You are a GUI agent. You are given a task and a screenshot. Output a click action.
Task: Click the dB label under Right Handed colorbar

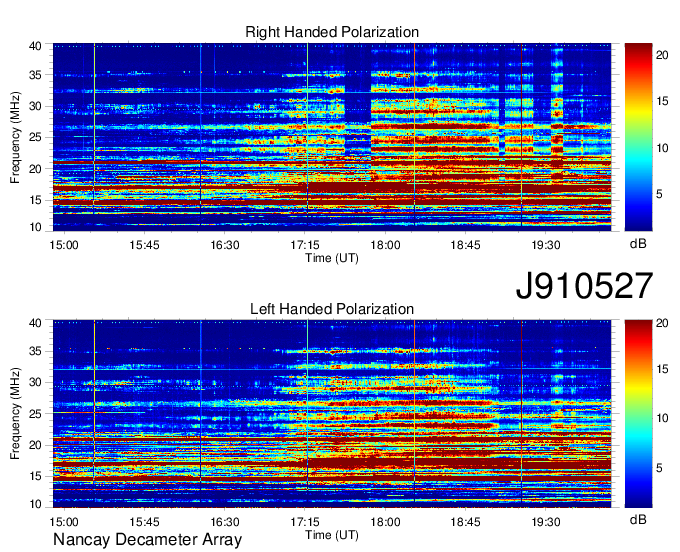[638, 244]
